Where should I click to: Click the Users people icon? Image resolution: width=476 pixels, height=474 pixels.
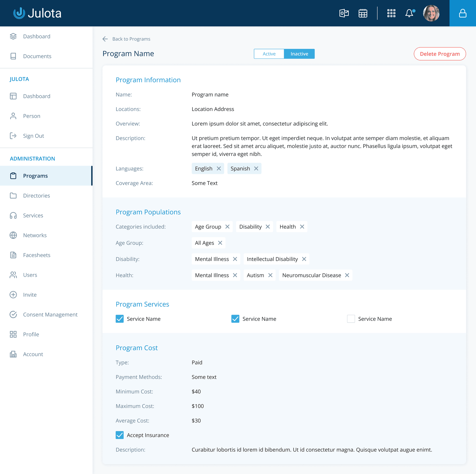[13, 275]
